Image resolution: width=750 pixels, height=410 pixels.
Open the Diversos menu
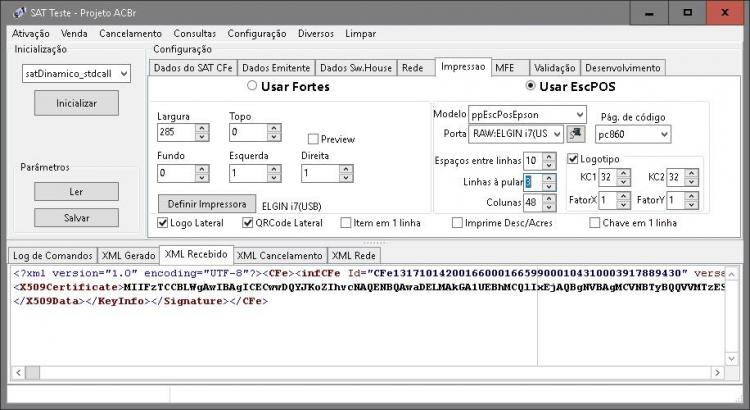tap(316, 33)
